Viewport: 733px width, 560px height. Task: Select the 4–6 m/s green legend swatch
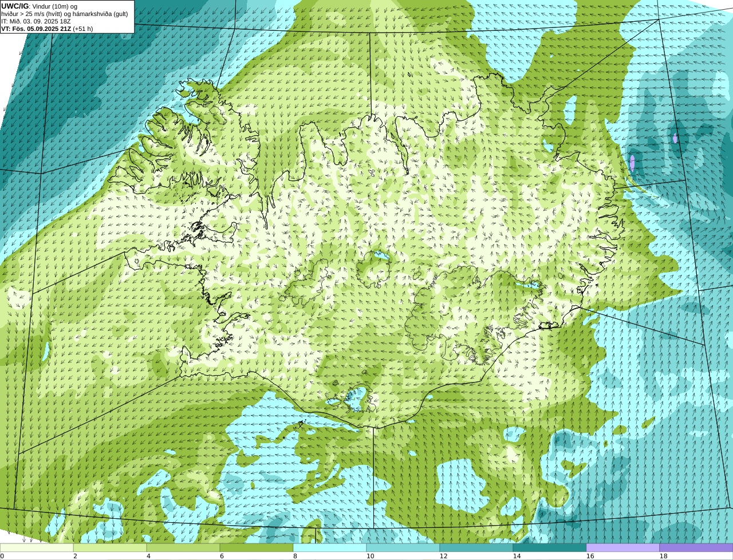(183, 547)
